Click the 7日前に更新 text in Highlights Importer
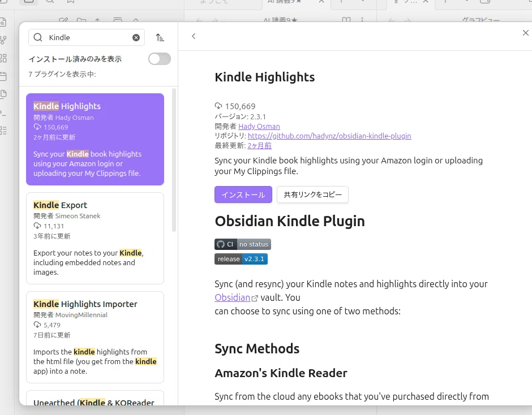Image resolution: width=532 pixels, height=415 pixels. pyautogui.click(x=52, y=335)
